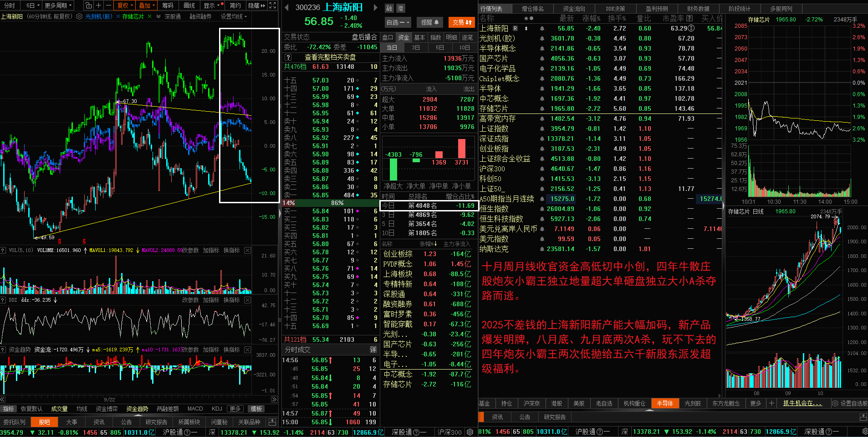Open help for VOL indicator
868x437 pixels.
pyautogui.click(x=3, y=250)
